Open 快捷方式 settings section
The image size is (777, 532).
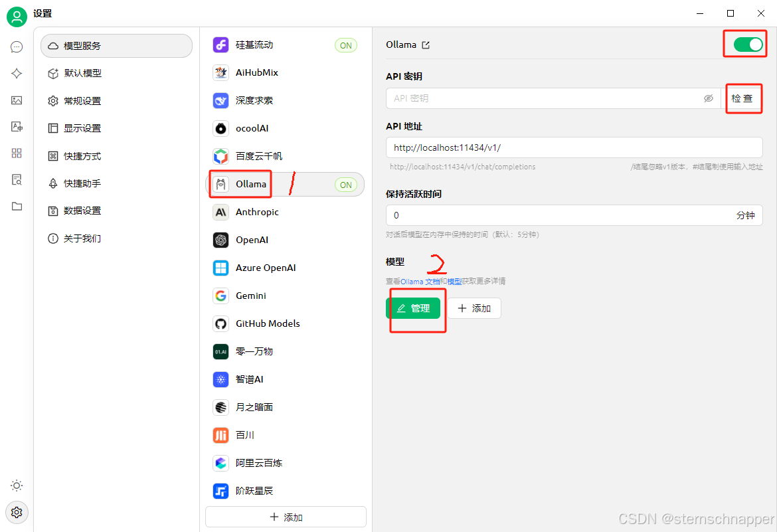(116, 156)
